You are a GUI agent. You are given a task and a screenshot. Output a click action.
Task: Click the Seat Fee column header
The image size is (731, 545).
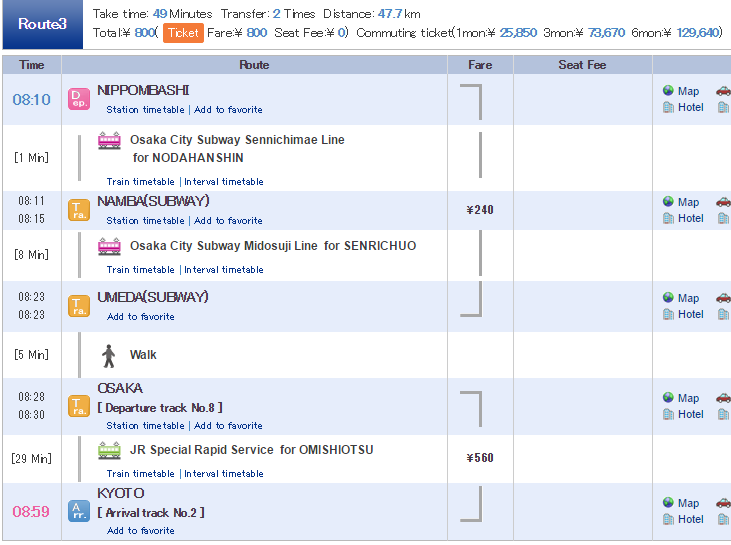coord(582,65)
